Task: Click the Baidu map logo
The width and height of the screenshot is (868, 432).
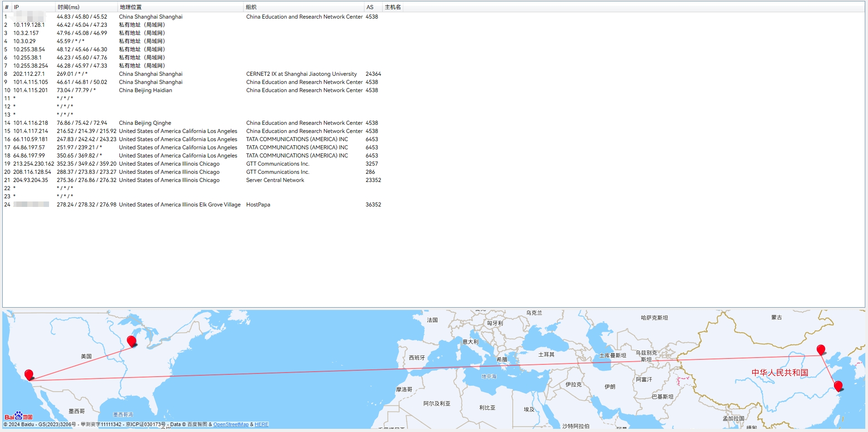Action: coord(19,416)
